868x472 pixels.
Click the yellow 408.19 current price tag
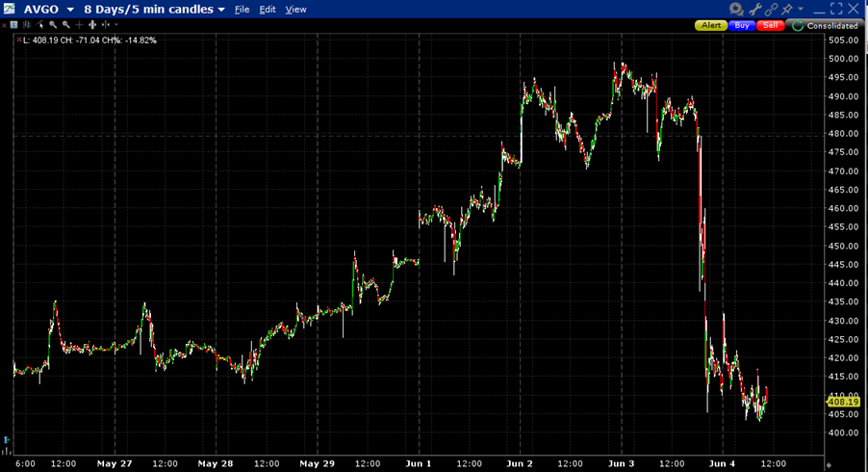coord(843,402)
